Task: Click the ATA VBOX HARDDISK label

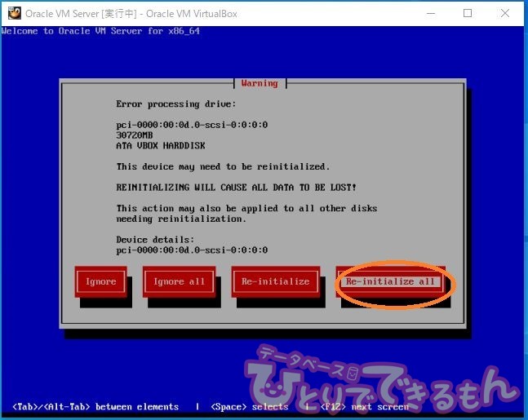Action: point(161,146)
